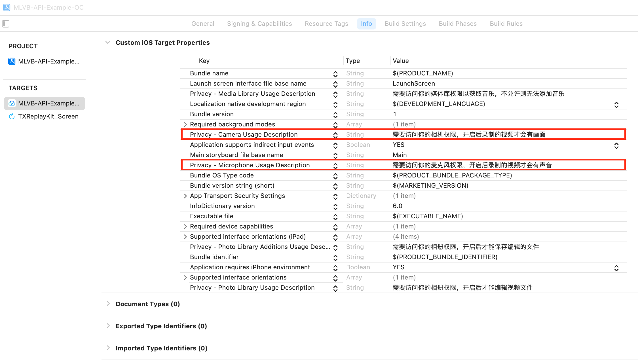Select the MLVB-API-Example target app icon
This screenshot has width=638, height=364.
tap(12, 103)
